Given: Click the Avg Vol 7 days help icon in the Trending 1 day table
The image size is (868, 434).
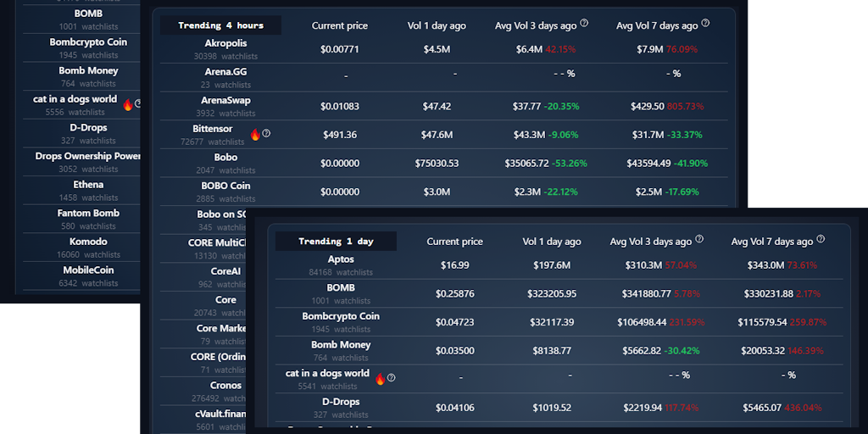Looking at the screenshot, I should pos(821,240).
